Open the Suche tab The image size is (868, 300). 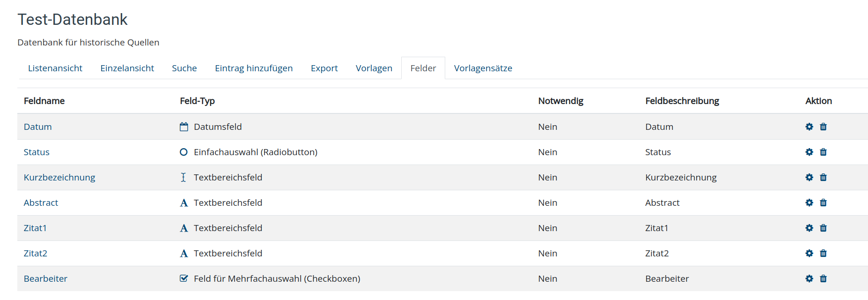(184, 68)
